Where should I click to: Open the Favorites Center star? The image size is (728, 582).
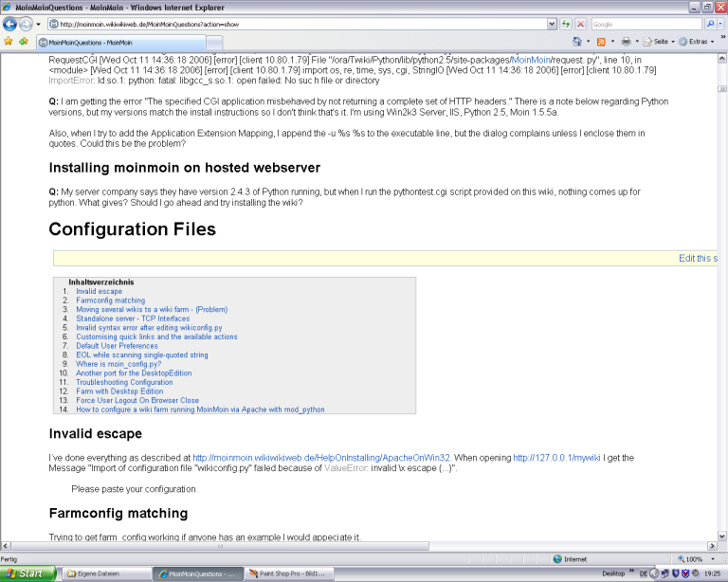coord(9,42)
